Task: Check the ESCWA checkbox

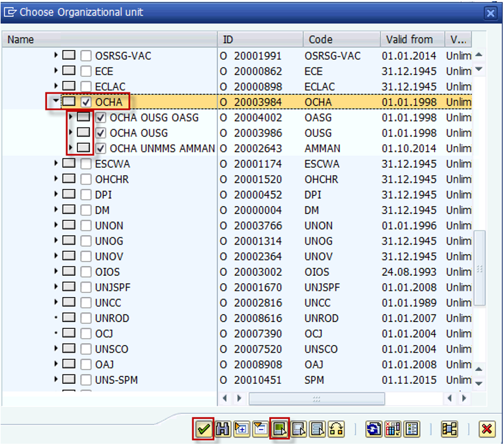Action: tap(86, 164)
